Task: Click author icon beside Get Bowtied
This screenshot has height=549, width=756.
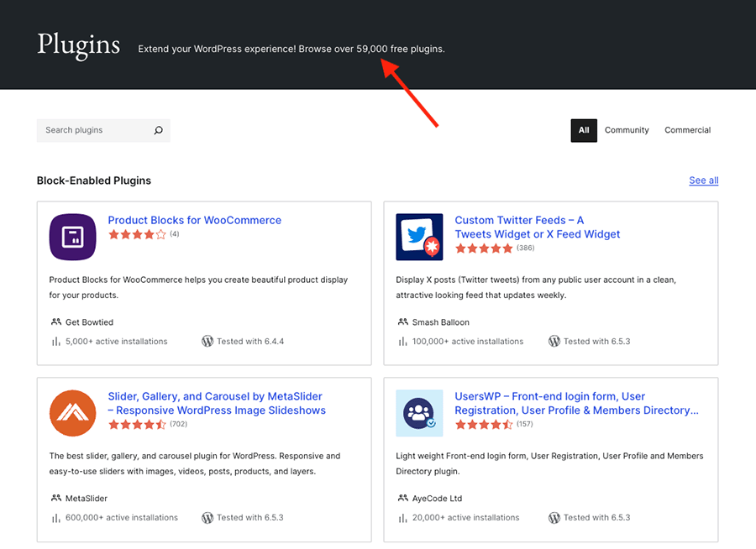Action: 56,322
